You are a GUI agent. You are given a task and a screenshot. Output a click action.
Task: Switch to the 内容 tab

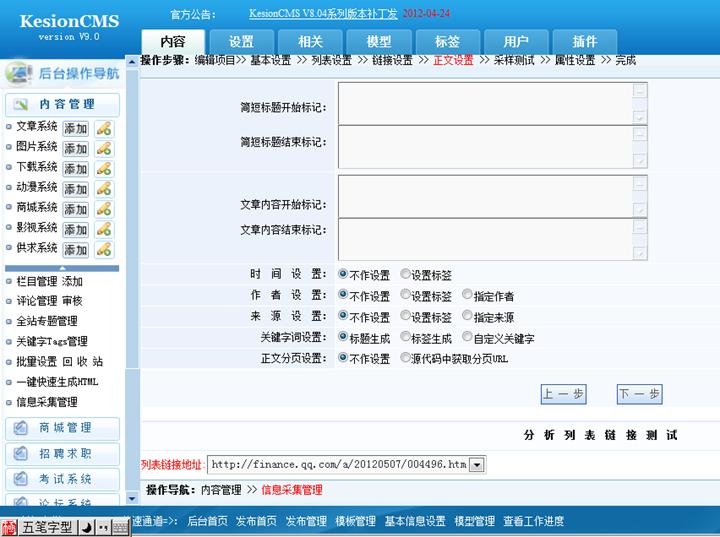tap(173, 42)
